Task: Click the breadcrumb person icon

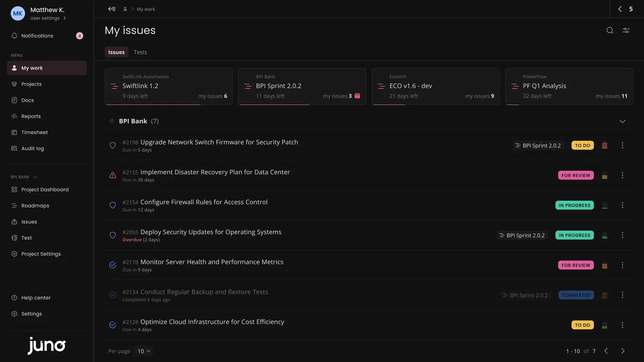Action: (x=125, y=9)
